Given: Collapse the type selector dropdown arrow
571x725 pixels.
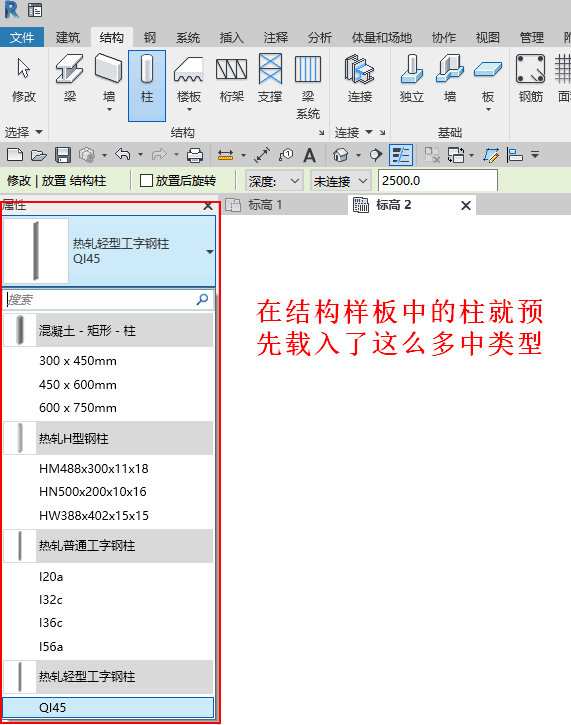Looking at the screenshot, I should point(209,252).
